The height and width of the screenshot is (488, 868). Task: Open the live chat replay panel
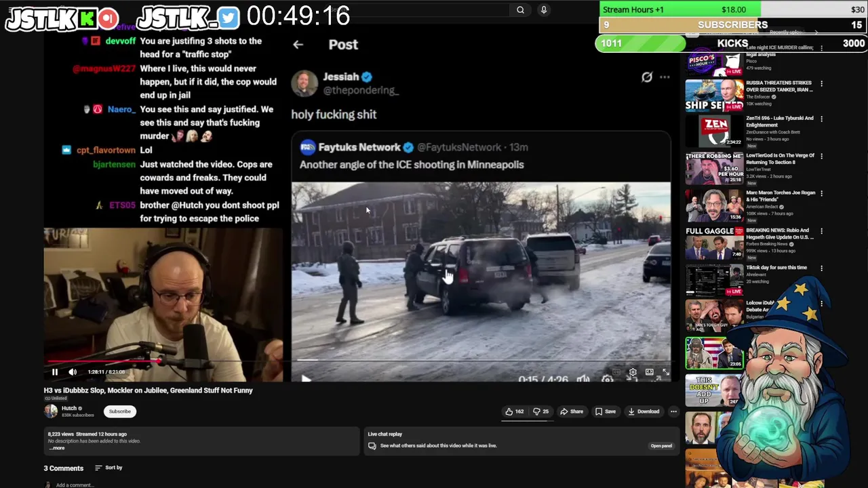(x=661, y=446)
